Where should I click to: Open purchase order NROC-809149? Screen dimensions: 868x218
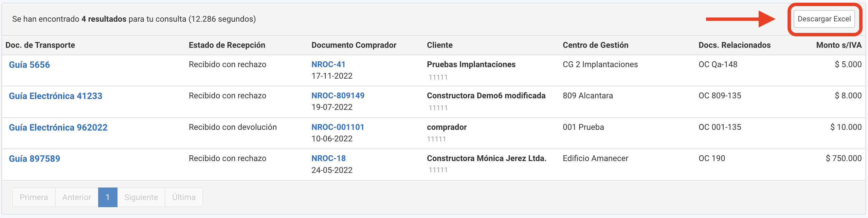coord(338,96)
